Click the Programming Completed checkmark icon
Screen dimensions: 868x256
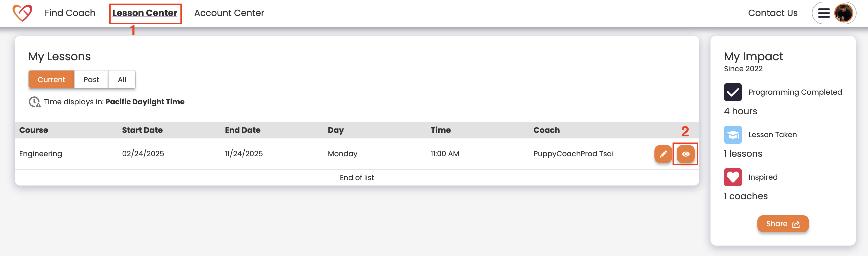pyautogui.click(x=732, y=92)
